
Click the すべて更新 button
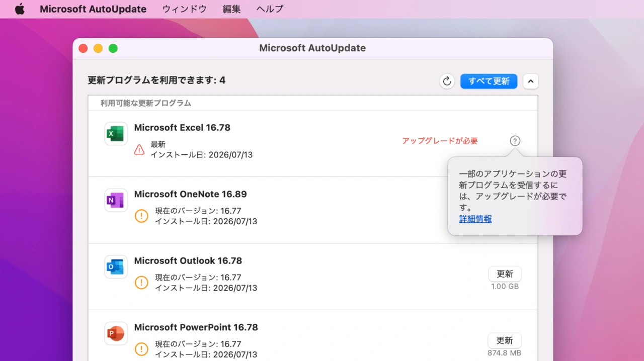click(489, 81)
